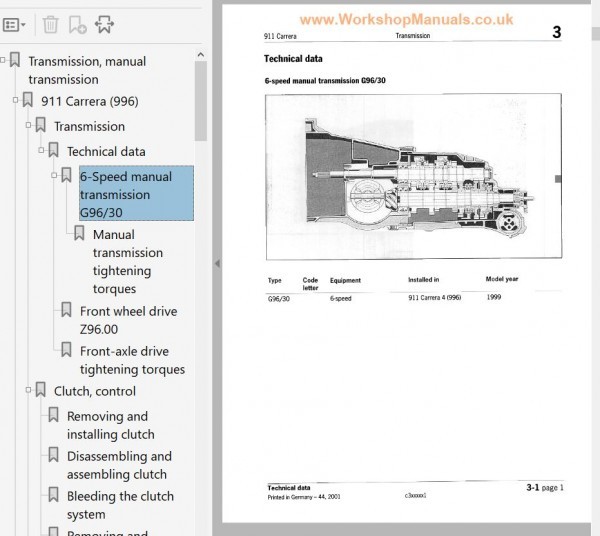600x536 pixels.
Task: Collapse the 'Transmission, manual transmission' tree node
Action: click(x=3, y=60)
